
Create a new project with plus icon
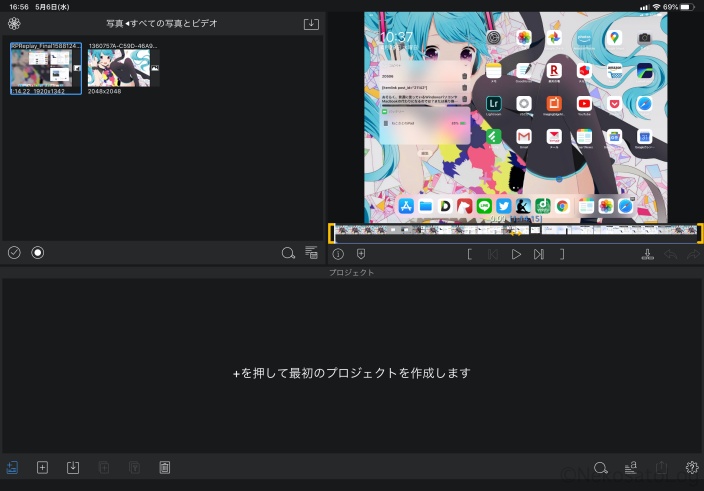42,468
